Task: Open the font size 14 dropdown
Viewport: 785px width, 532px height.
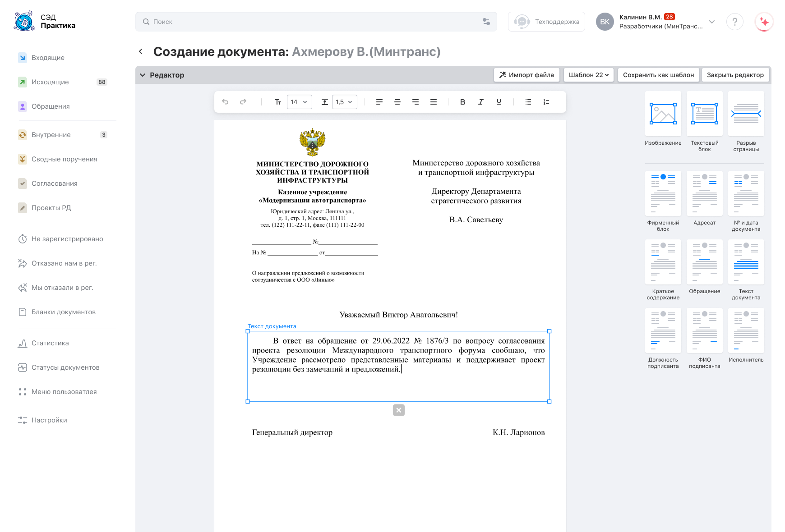Action: (300, 102)
